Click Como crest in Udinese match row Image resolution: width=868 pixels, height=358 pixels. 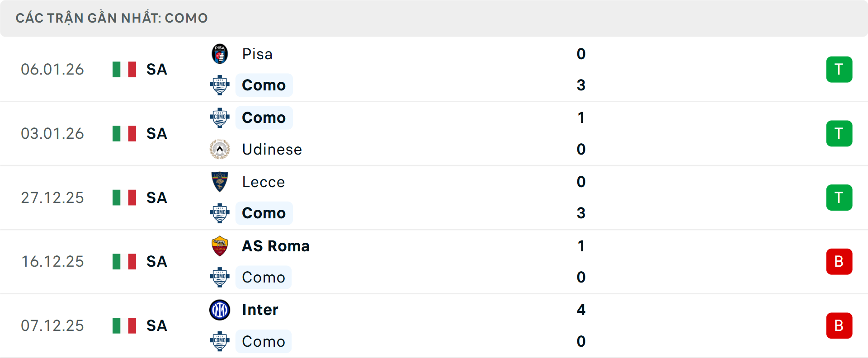coord(220,118)
